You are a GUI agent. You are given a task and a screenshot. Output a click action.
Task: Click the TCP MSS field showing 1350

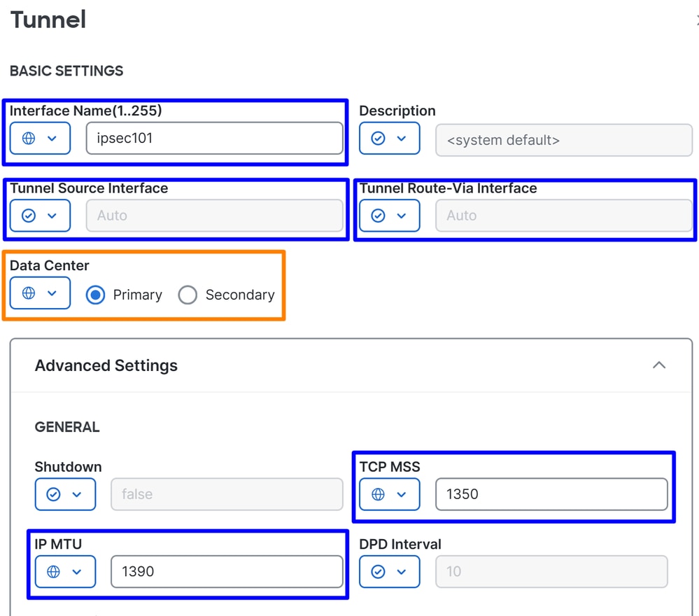pos(551,494)
